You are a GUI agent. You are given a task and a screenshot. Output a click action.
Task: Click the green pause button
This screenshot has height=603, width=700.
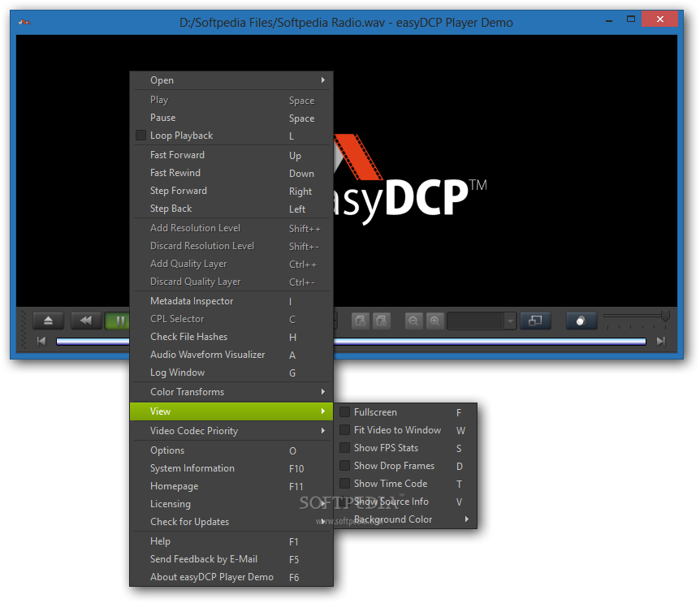118,321
